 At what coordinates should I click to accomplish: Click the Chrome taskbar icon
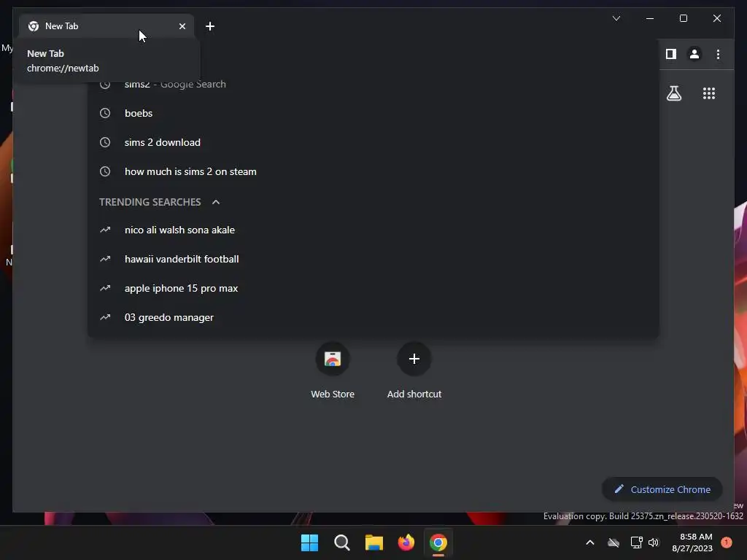[438, 542]
